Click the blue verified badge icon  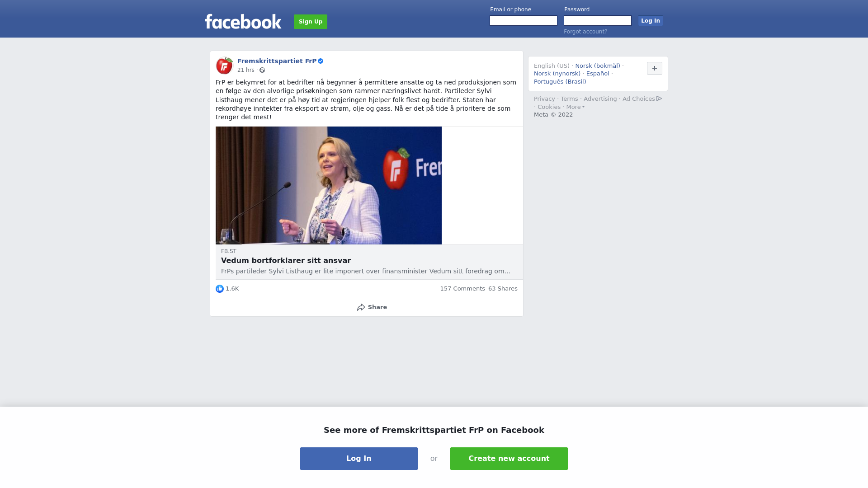[x=321, y=61]
